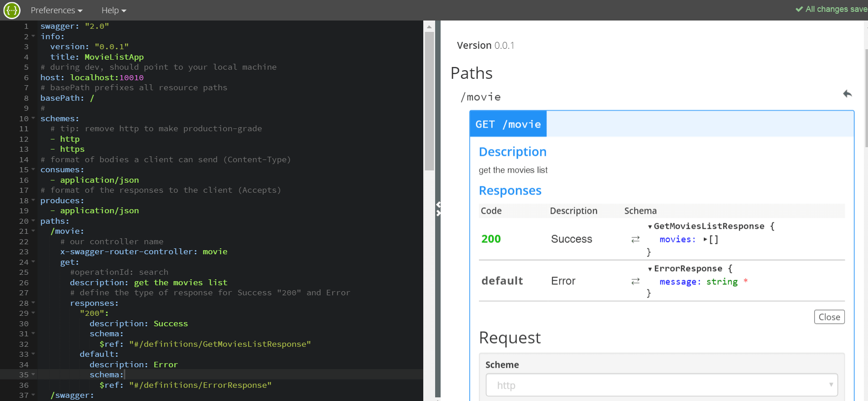Click the swap icon in the 200 response row

(x=635, y=239)
